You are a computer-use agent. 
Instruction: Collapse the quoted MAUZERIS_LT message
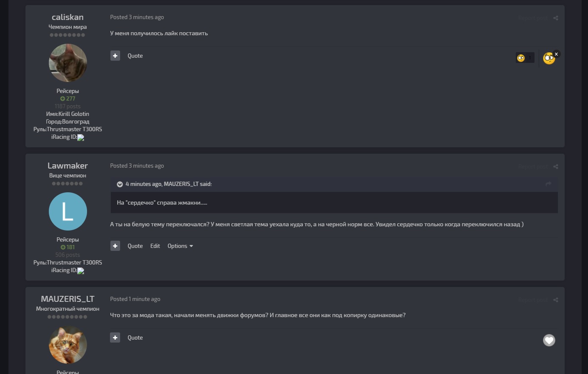[x=120, y=184]
